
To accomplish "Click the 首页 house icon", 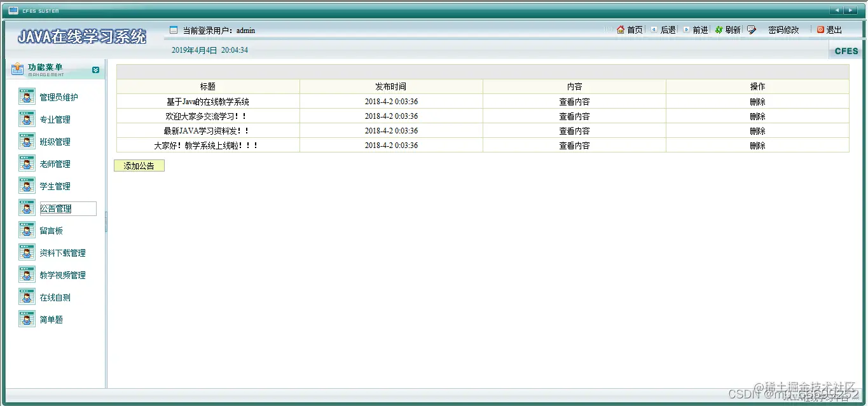I will 621,29.
